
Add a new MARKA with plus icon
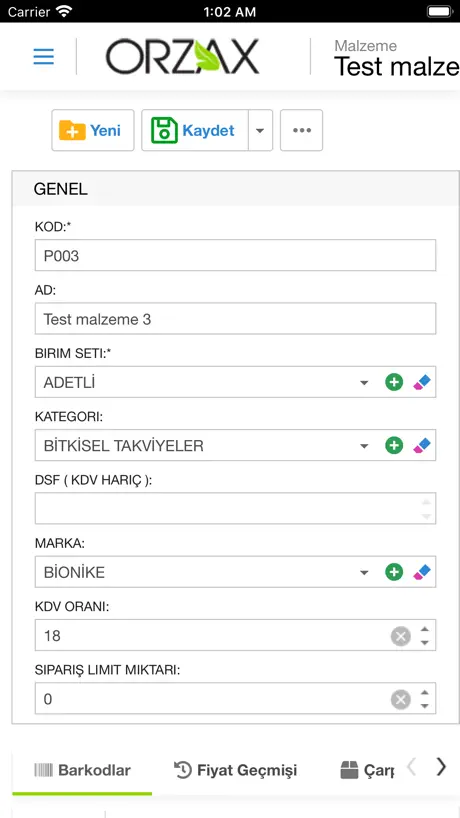(x=394, y=572)
